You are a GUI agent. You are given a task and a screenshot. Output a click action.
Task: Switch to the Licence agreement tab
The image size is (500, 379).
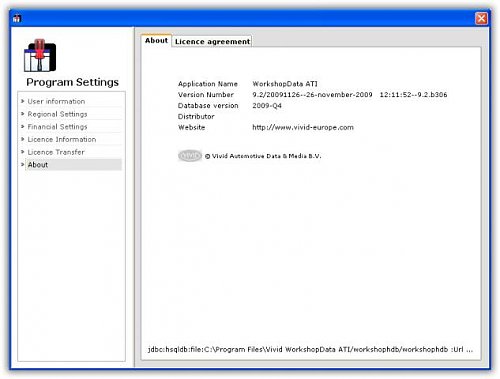(x=212, y=41)
